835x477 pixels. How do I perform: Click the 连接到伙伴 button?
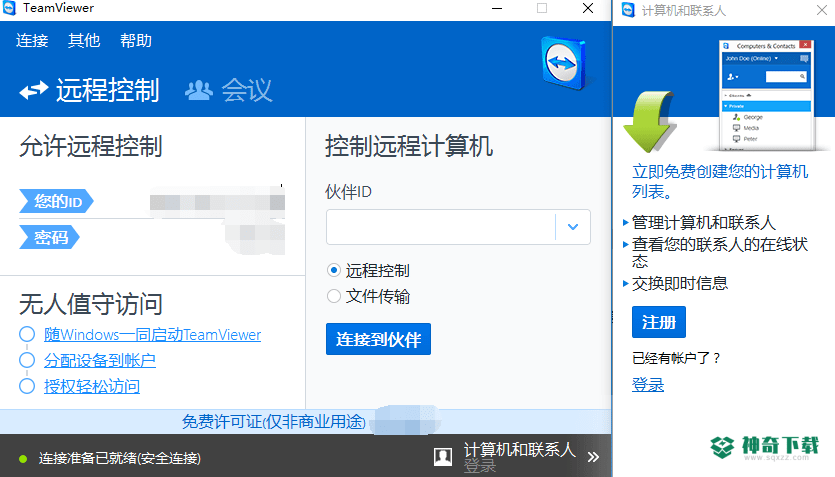[378, 339]
